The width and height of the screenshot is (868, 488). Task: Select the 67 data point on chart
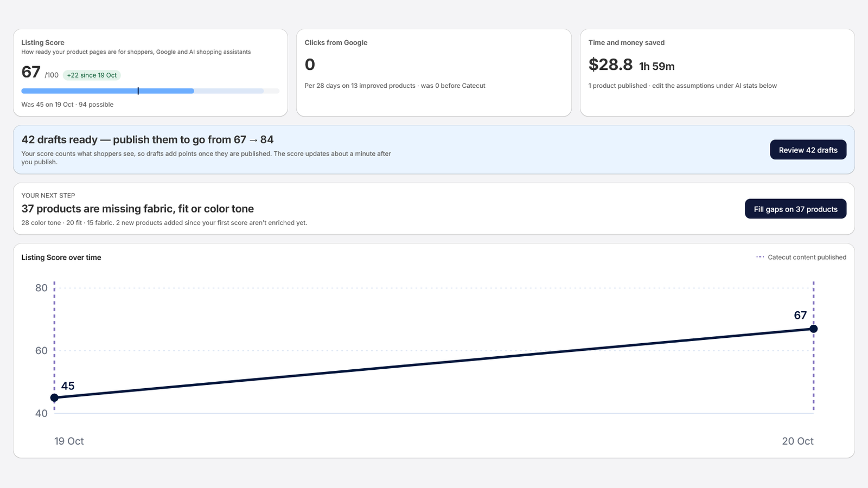[813, 329]
